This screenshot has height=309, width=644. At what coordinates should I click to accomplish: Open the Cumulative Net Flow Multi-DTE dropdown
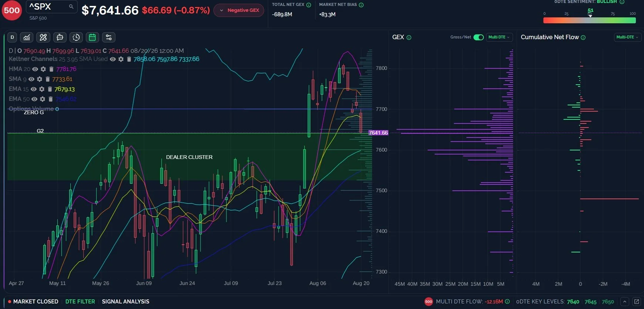[627, 37]
